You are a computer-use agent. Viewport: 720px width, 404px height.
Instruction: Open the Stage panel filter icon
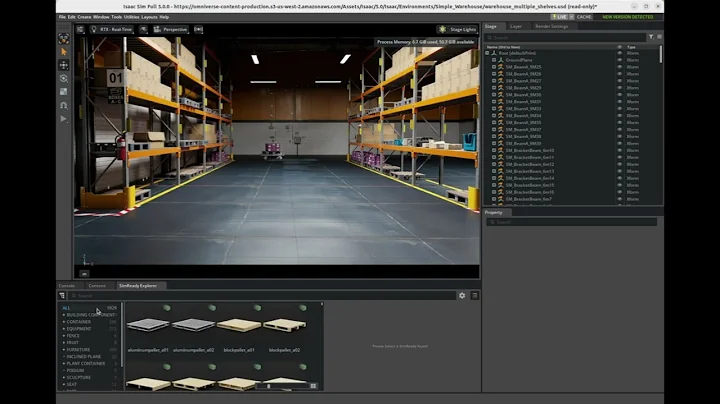[x=651, y=37]
